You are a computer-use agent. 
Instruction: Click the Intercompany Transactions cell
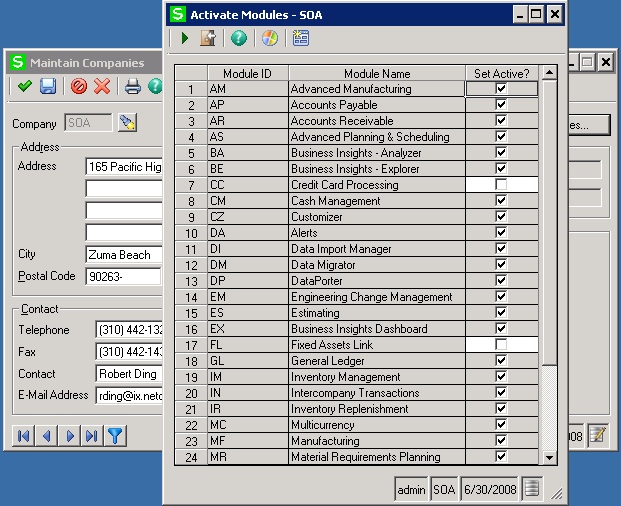(377, 393)
